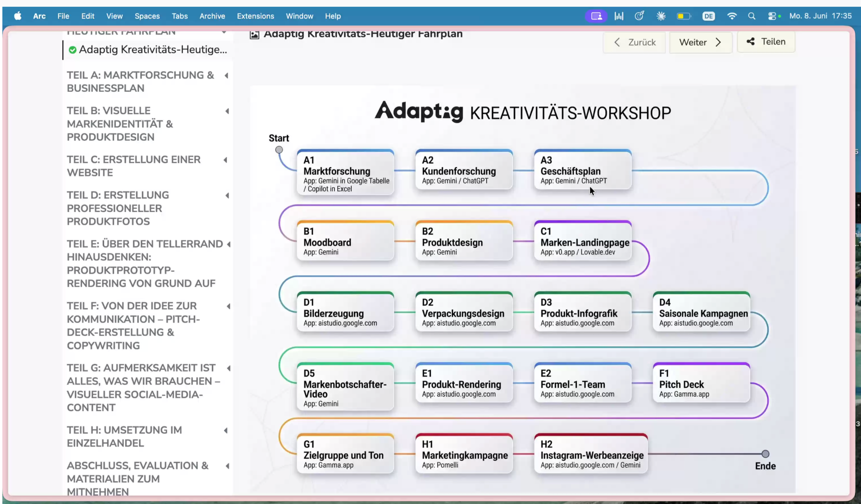
Task: Click the share icon in Teilen button
Action: 751,41
